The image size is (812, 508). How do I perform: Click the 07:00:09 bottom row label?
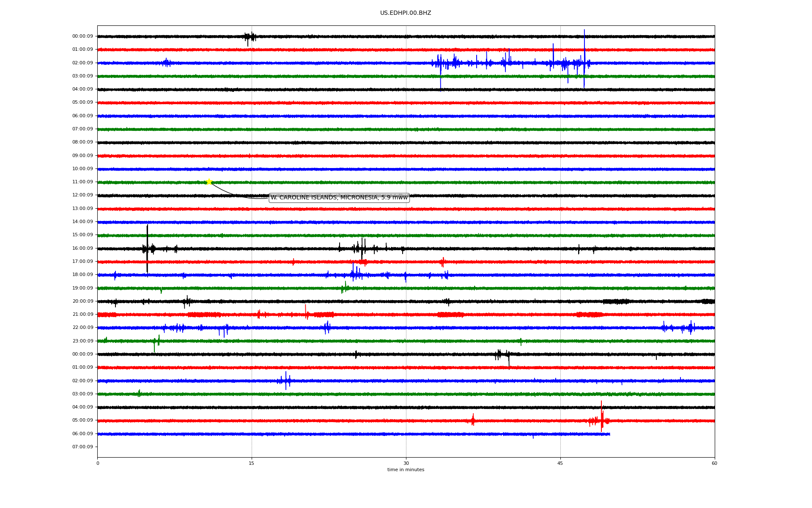(82, 447)
